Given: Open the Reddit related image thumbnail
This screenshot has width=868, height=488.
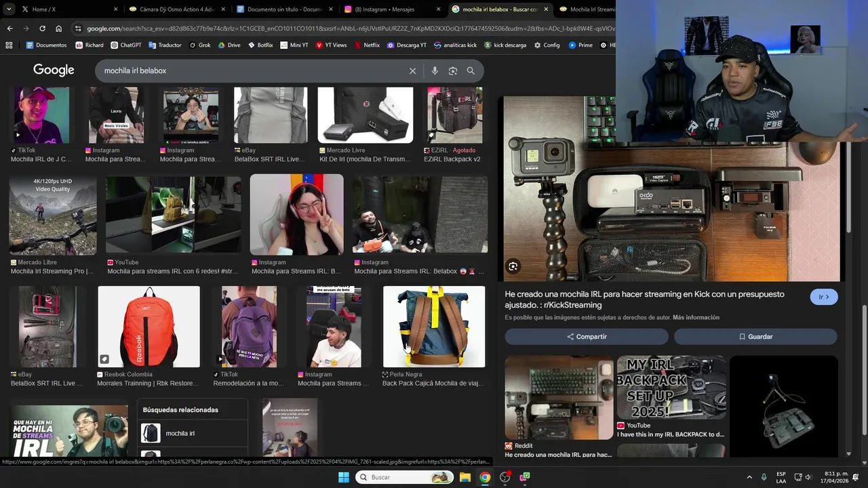Looking at the screenshot, I should click(x=559, y=397).
